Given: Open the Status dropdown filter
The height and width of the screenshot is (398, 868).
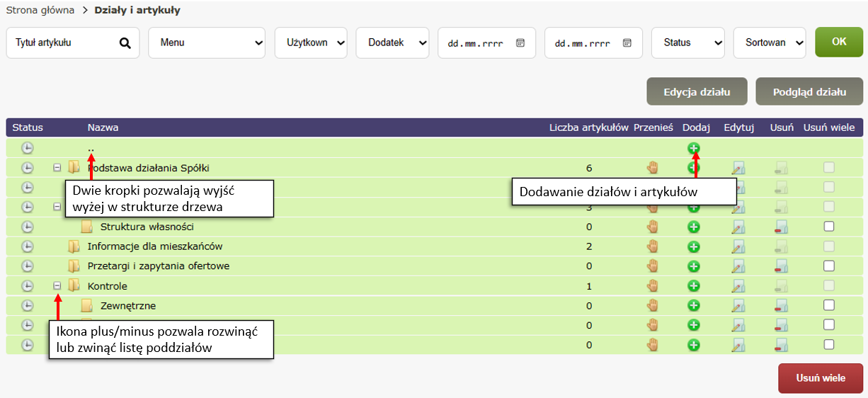Looking at the screenshot, I should point(687,42).
